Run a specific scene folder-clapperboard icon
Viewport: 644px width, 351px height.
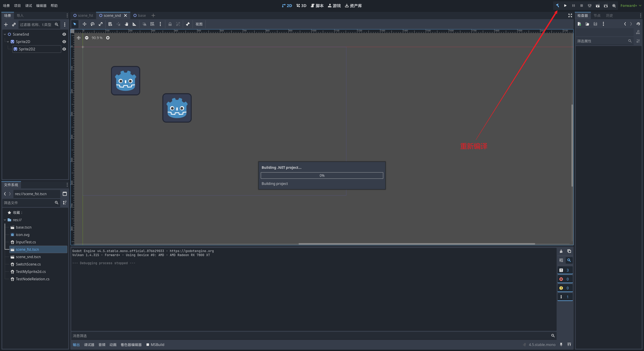(x=606, y=6)
